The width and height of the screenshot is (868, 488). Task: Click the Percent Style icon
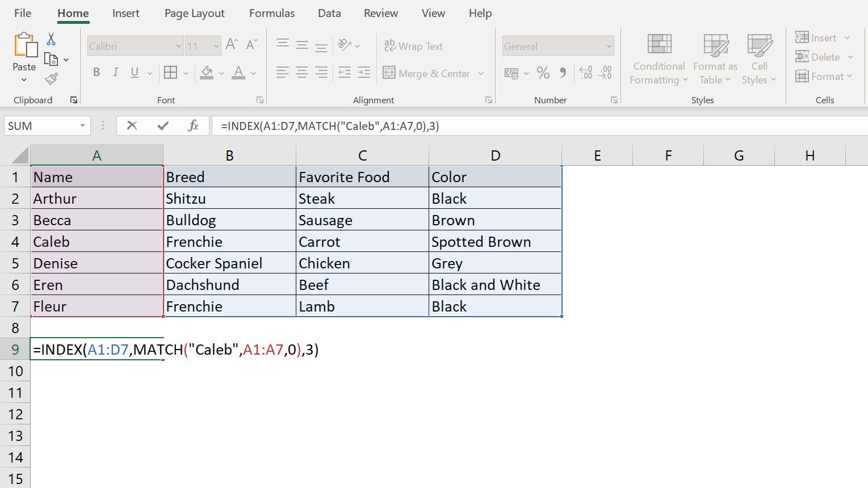pyautogui.click(x=543, y=73)
